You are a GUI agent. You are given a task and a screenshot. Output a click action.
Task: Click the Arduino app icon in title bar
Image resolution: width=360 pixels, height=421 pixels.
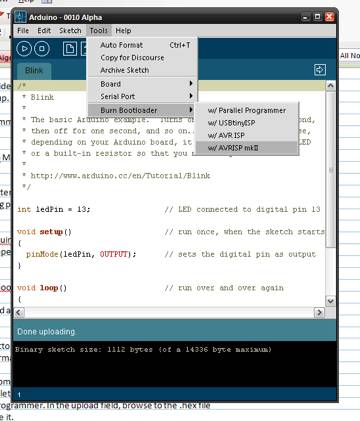[x=21, y=17]
